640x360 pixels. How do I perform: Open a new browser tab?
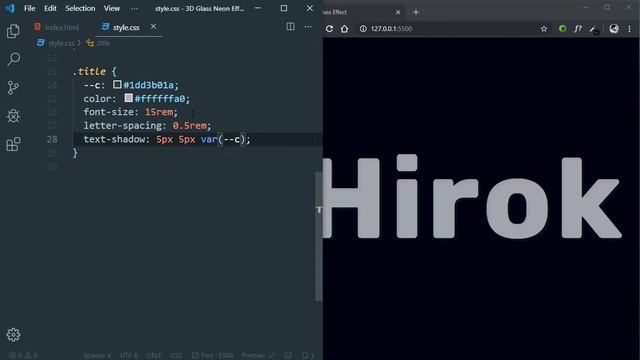pyautogui.click(x=416, y=12)
